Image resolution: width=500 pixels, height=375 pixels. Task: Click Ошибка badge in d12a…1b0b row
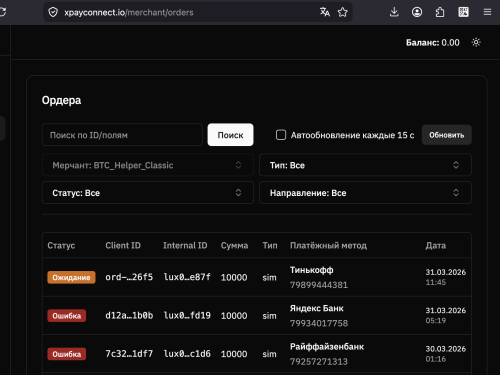click(x=67, y=316)
